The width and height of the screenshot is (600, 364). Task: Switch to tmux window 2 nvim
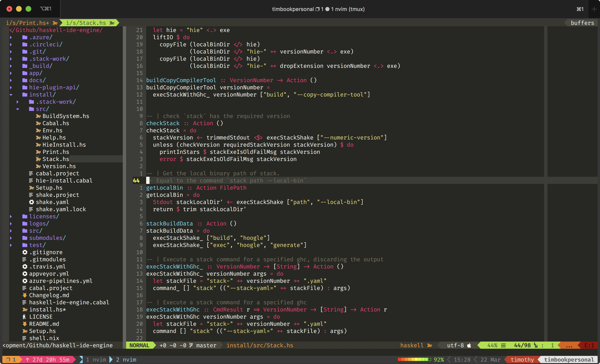point(126,360)
